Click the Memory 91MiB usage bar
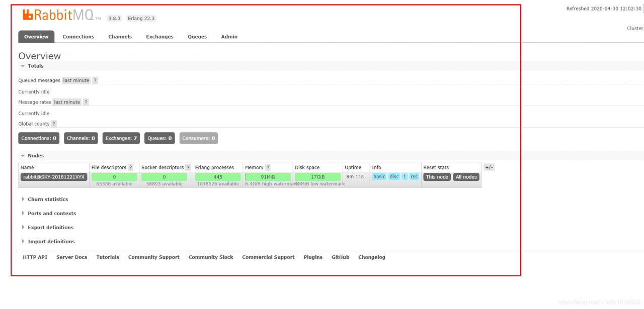The height and width of the screenshot is (309, 644). [x=268, y=177]
